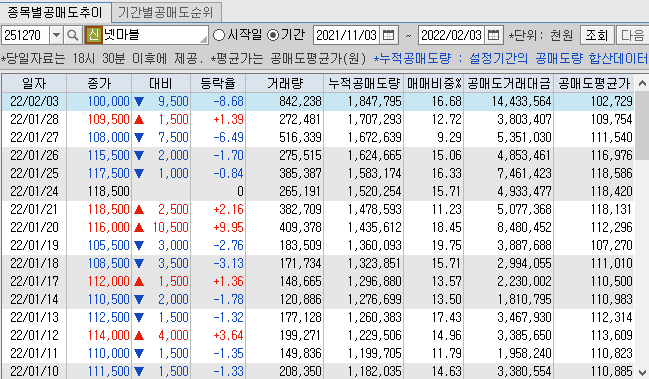
Task: Sort by 일자 column header
Action: click(x=34, y=84)
